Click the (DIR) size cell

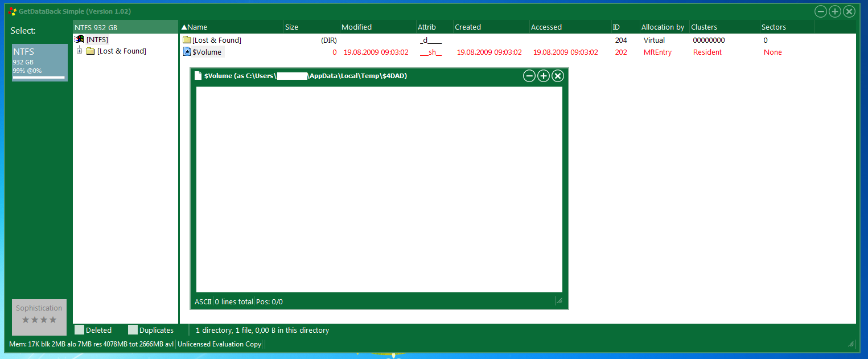pos(328,40)
